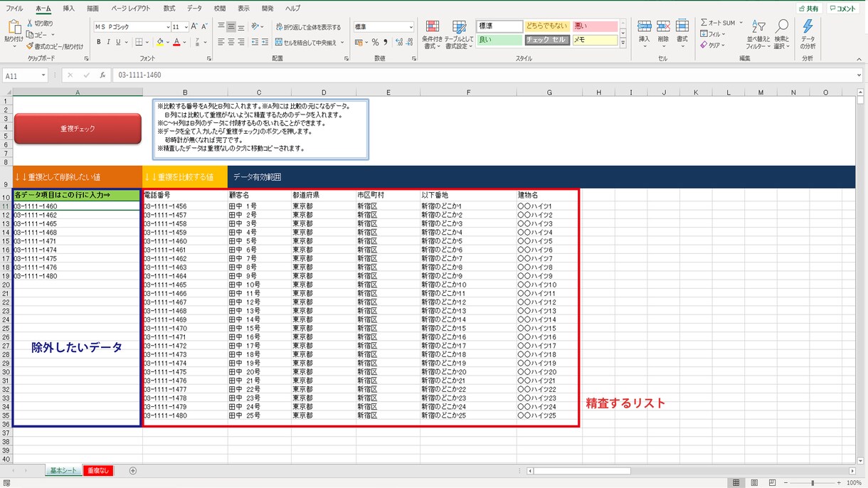This screenshot has height=488, width=868.
Task: Click the Cut (切り取り) scissors icon
Action: 30,23
